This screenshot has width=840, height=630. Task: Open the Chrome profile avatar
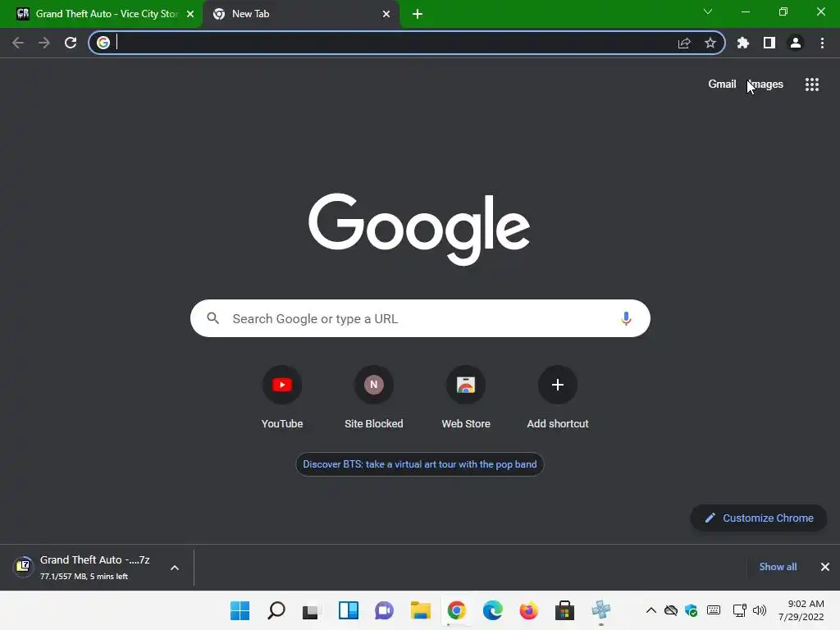point(796,43)
